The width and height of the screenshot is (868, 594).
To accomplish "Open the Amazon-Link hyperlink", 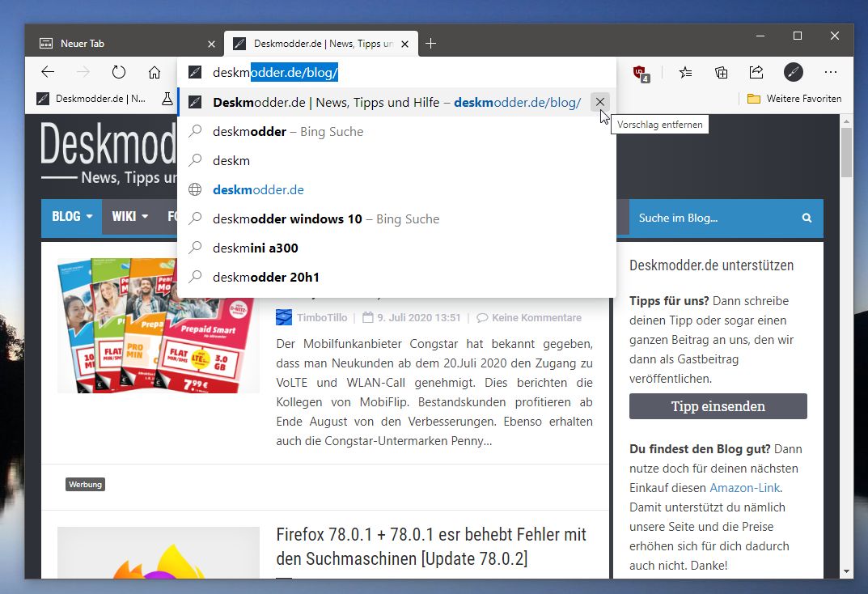I will click(744, 488).
